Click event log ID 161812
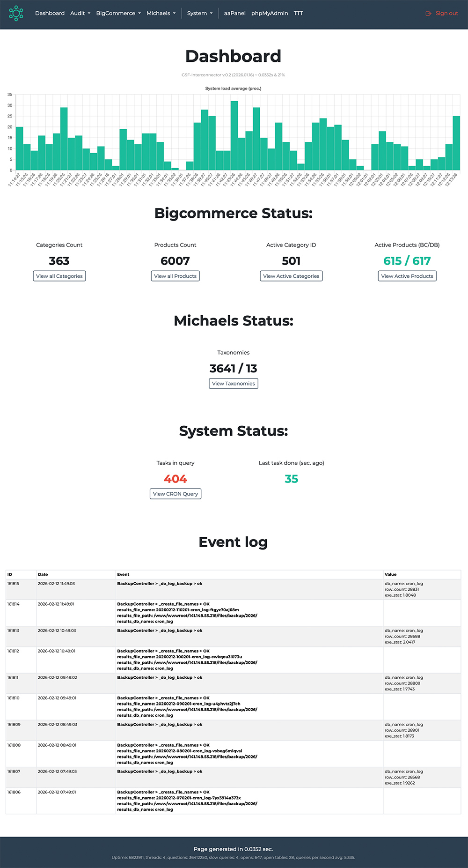Viewport: 468px width, 868px height. click(13, 651)
